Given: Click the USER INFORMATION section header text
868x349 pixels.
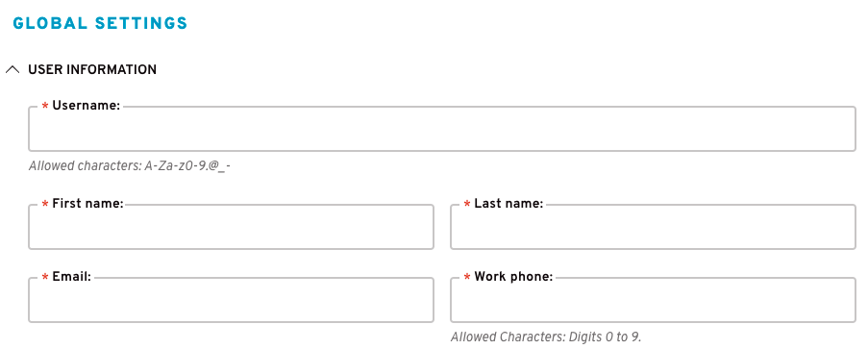Looking at the screenshot, I should 92,70.
